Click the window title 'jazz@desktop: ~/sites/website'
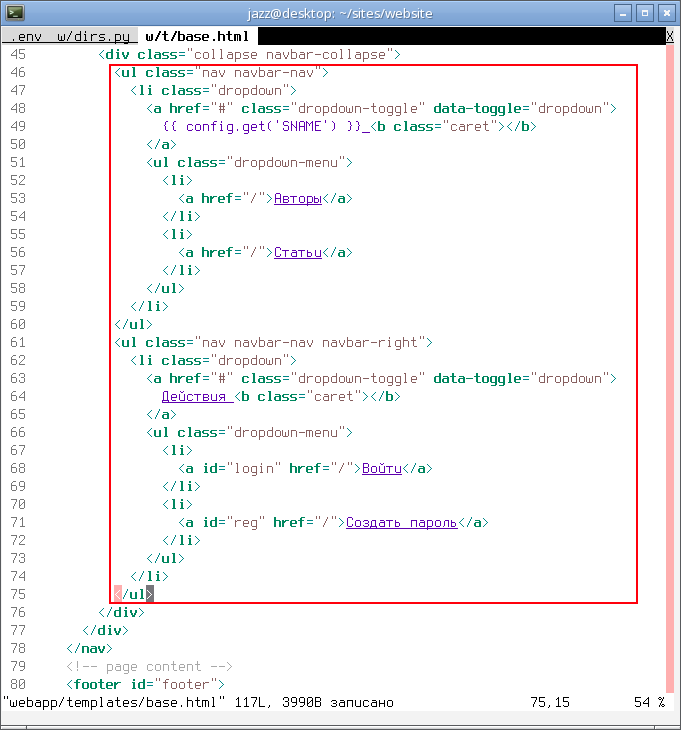 [340, 14]
